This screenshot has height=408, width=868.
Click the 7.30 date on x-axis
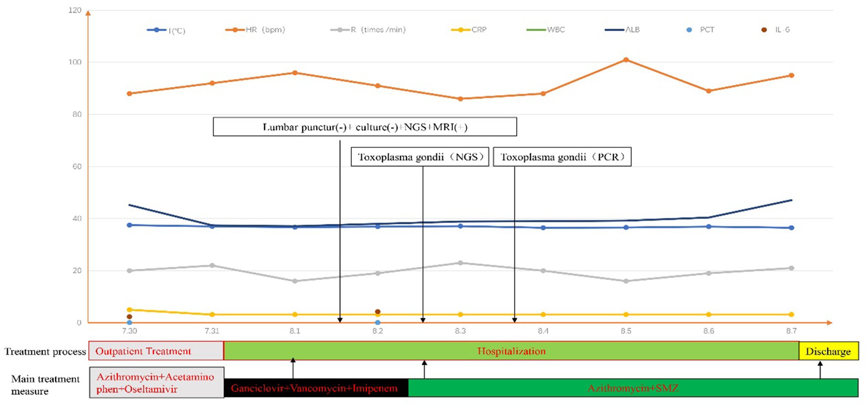pyautogui.click(x=130, y=331)
